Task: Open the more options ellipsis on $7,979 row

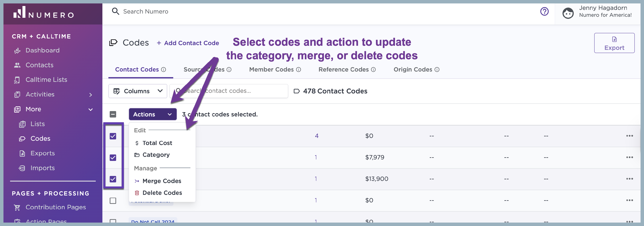Action: (x=629, y=157)
